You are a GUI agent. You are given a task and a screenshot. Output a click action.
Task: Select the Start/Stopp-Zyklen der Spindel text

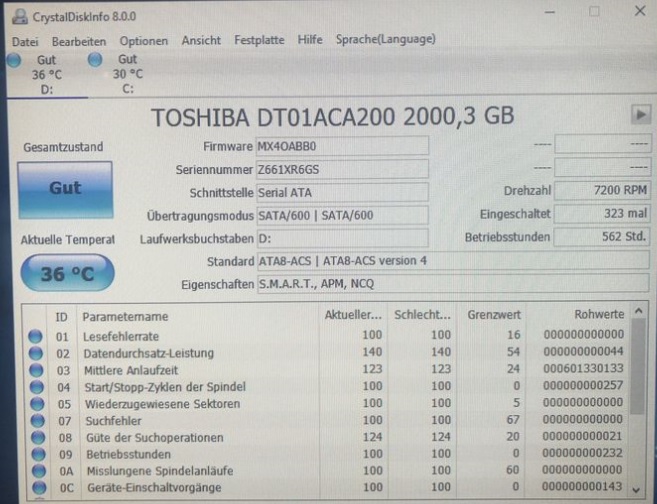coord(165,387)
